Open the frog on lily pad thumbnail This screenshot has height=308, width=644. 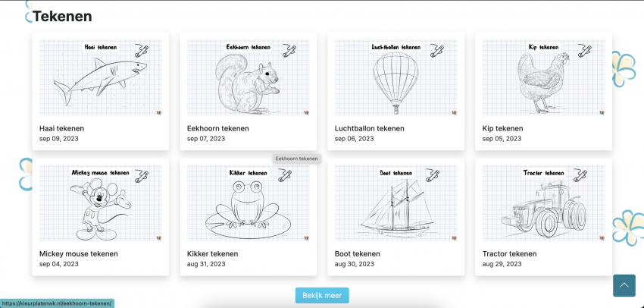248,203
